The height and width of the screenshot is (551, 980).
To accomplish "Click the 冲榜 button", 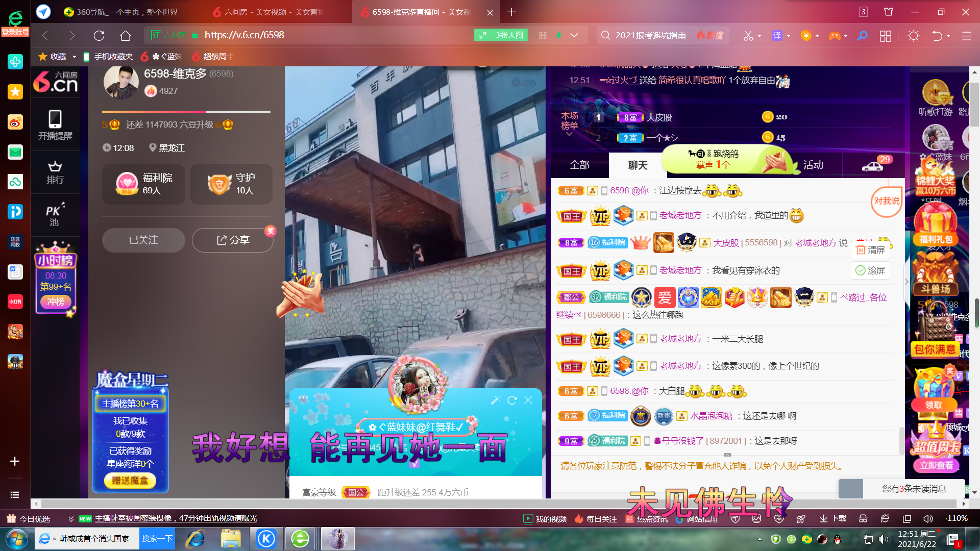I will (56, 302).
